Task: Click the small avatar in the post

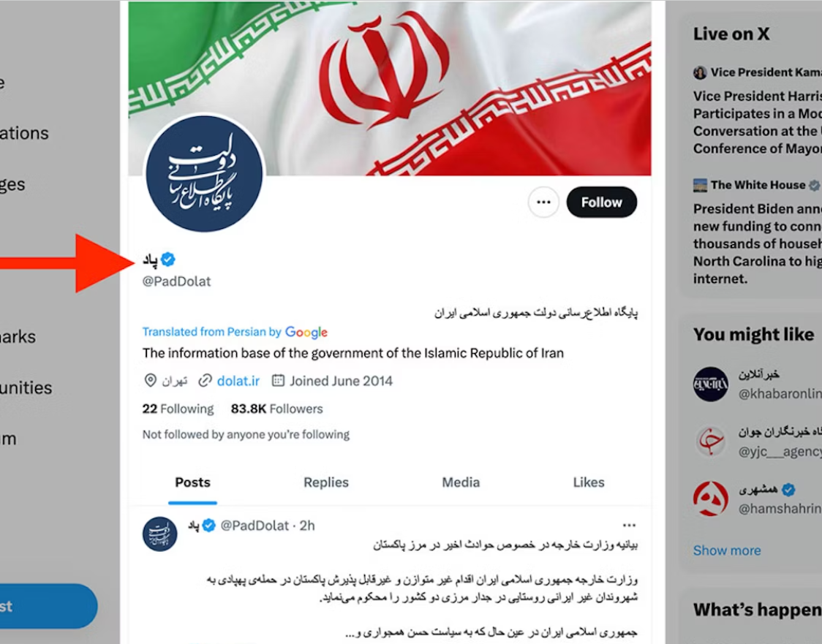Action: tap(160, 534)
